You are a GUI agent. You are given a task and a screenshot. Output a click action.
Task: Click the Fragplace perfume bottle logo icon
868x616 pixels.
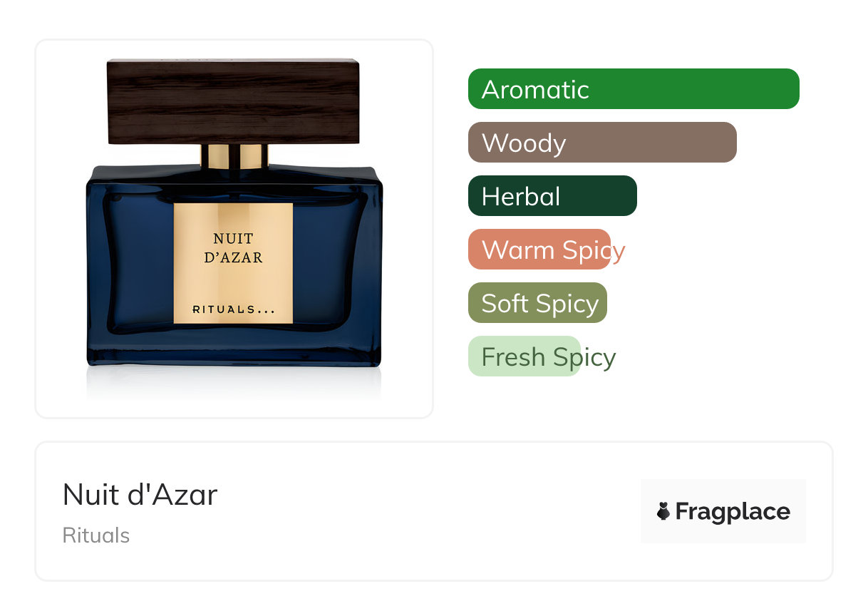(x=663, y=511)
